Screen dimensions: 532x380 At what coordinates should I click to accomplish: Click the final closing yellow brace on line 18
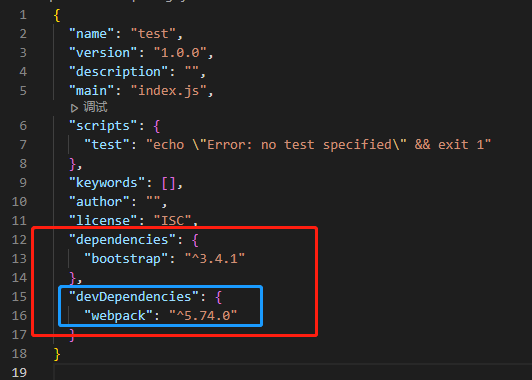[x=57, y=354]
